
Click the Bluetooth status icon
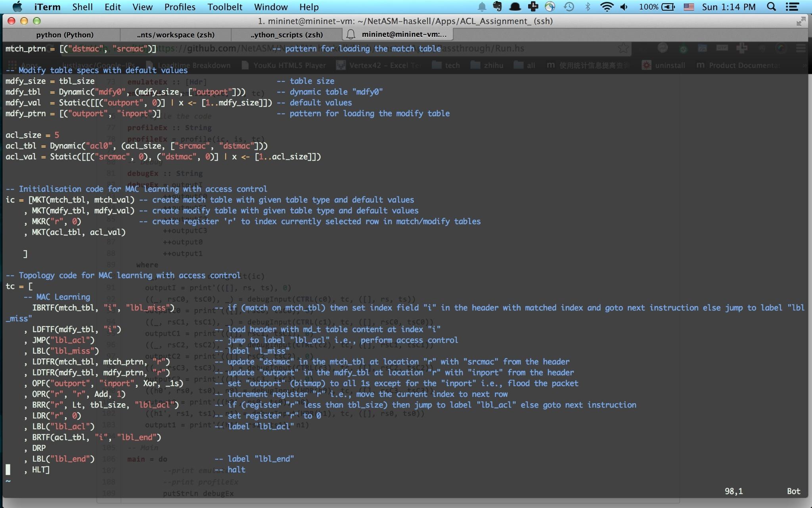pyautogui.click(x=588, y=7)
